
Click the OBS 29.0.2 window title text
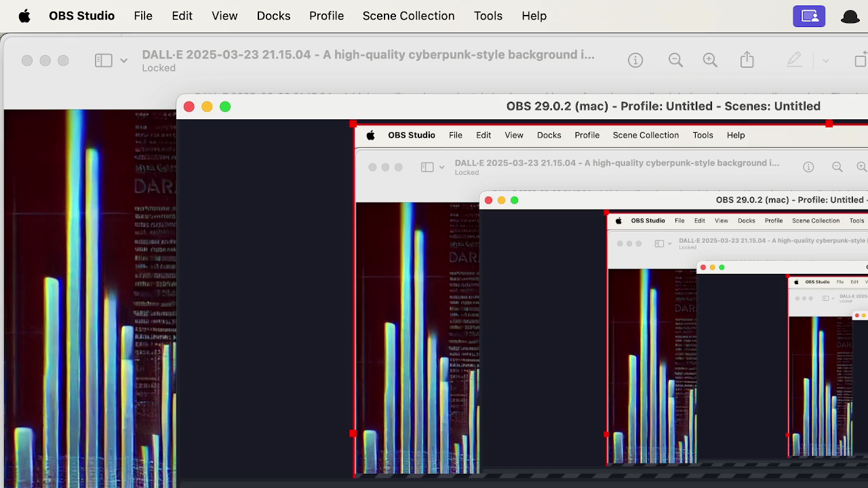663,106
